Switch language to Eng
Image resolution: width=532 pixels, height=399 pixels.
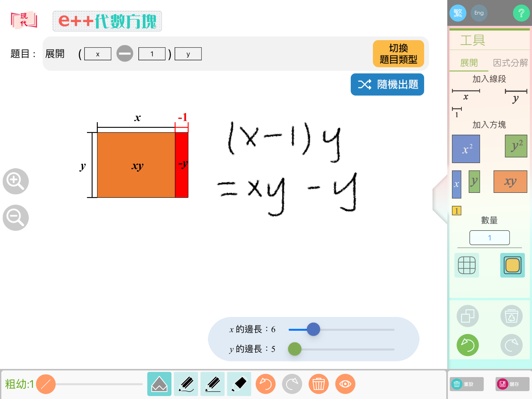click(x=479, y=13)
